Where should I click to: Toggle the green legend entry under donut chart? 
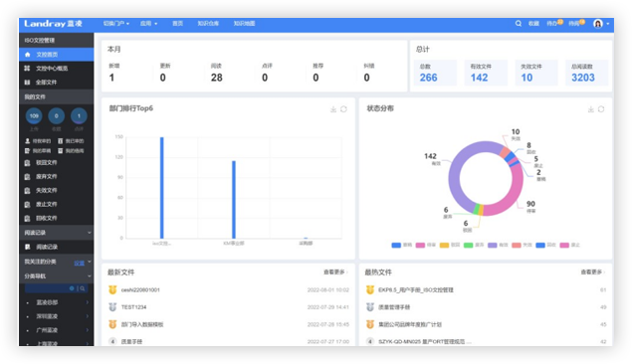tap(474, 245)
